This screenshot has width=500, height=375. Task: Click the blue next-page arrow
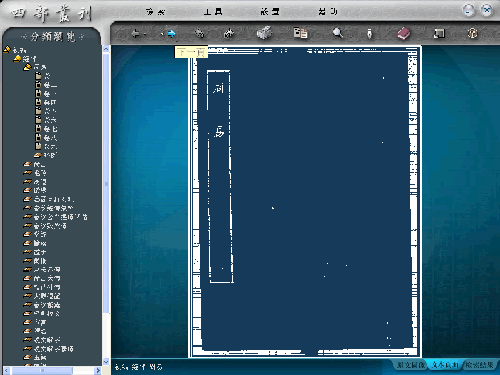click(171, 33)
